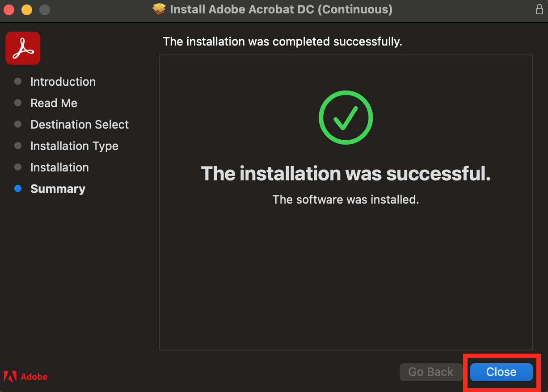Select the Installation step in the sidebar
Viewport: 548px width, 392px height.
pos(59,167)
